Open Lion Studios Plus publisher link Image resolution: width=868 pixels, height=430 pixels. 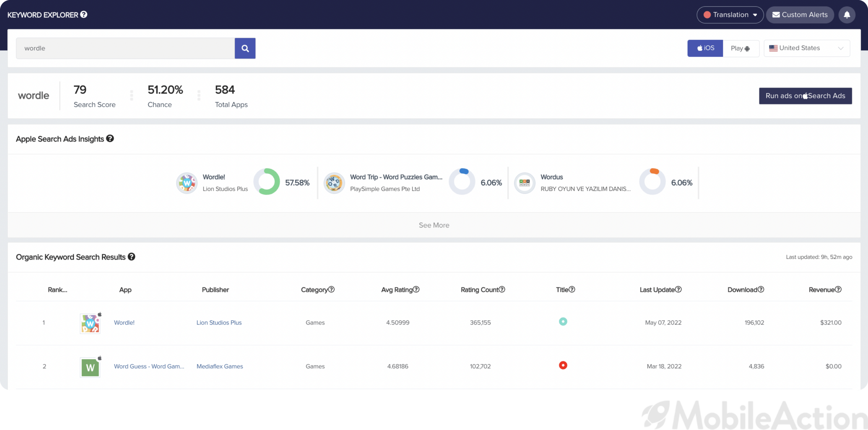pyautogui.click(x=219, y=322)
